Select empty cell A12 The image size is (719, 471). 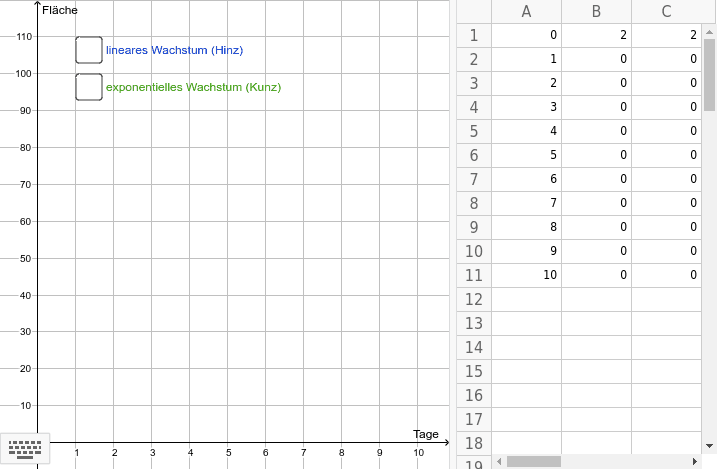pyautogui.click(x=526, y=299)
